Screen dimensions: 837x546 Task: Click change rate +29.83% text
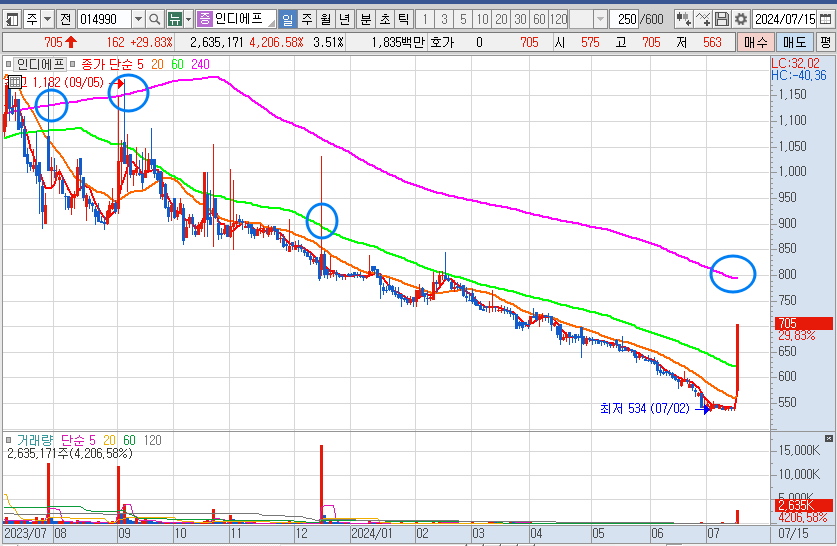click(x=151, y=42)
